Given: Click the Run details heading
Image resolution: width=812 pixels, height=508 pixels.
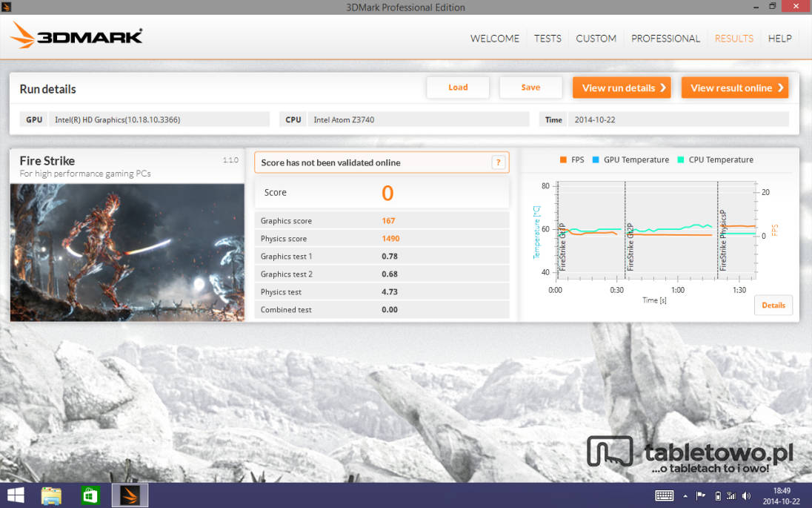Looking at the screenshot, I should [47, 89].
